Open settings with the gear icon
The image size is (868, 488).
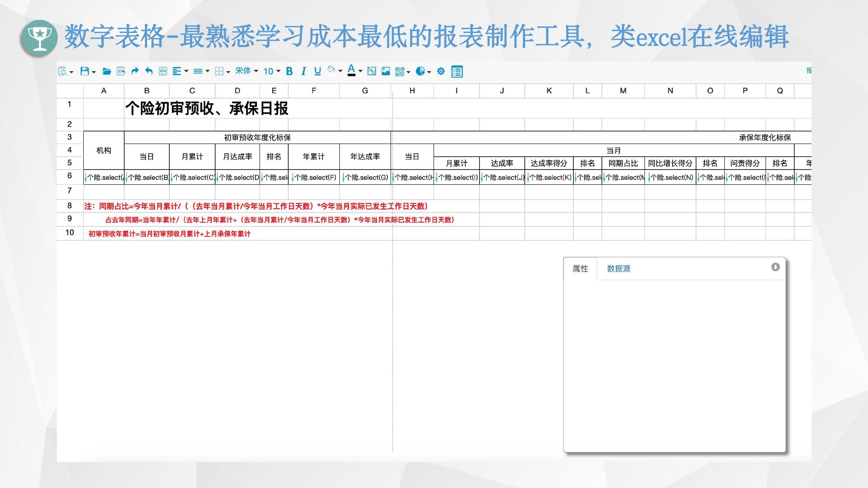441,71
